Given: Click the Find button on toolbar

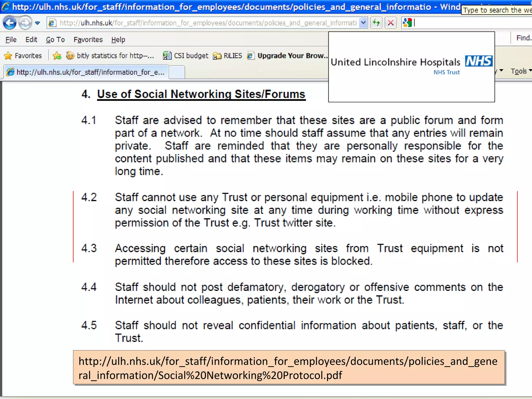Looking at the screenshot, I should 524,38.
